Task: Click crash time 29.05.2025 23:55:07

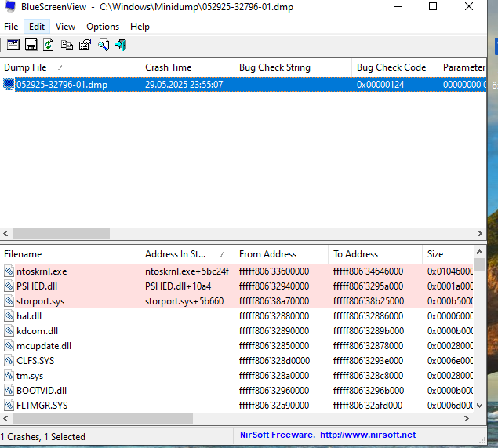Action: (184, 85)
